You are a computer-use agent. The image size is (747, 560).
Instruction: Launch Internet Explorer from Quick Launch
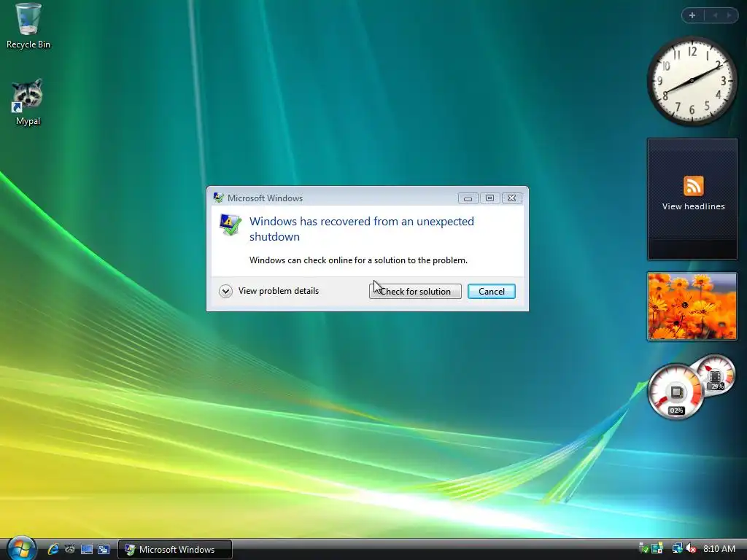(x=53, y=549)
